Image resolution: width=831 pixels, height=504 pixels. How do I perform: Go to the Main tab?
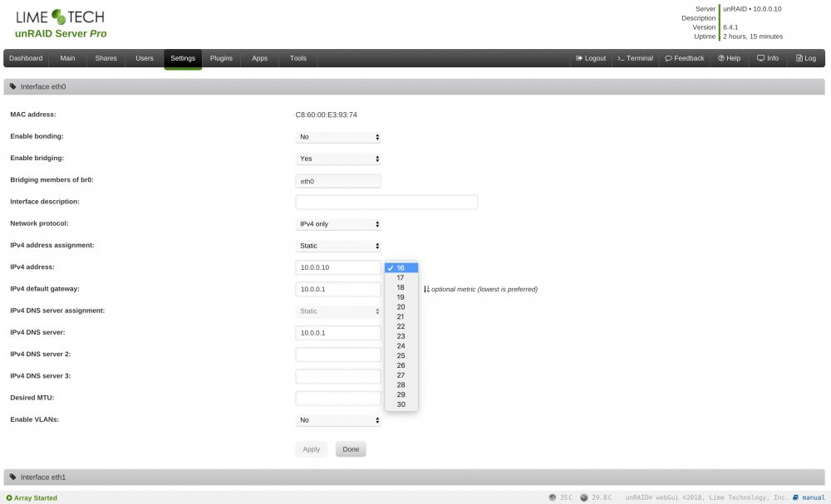pos(67,58)
